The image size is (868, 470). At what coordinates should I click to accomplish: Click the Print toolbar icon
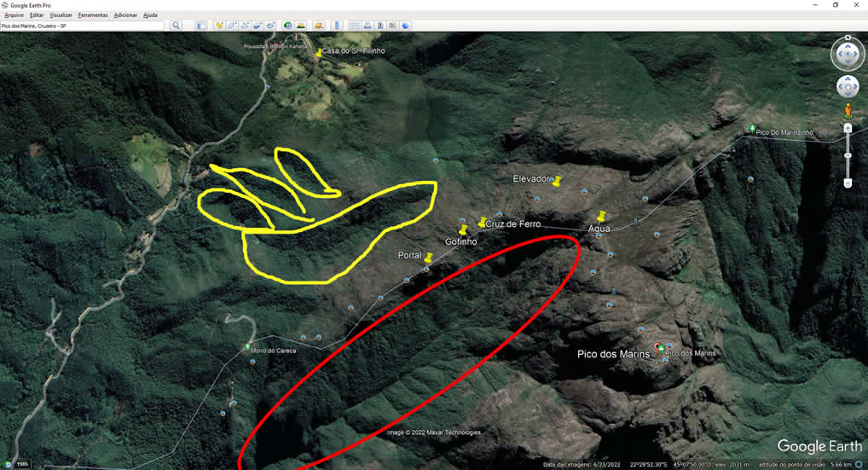point(367,26)
